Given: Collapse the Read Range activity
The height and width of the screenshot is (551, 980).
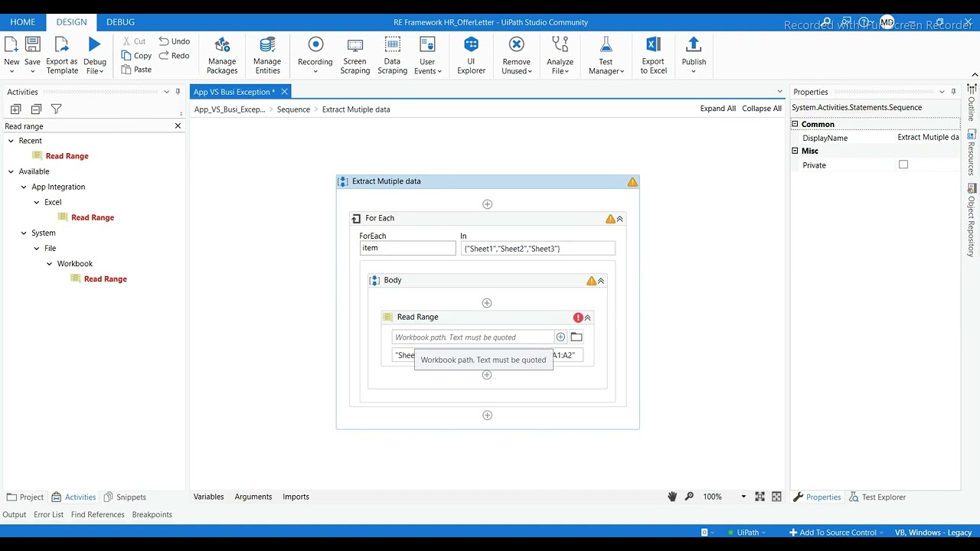Looking at the screenshot, I should tap(587, 318).
